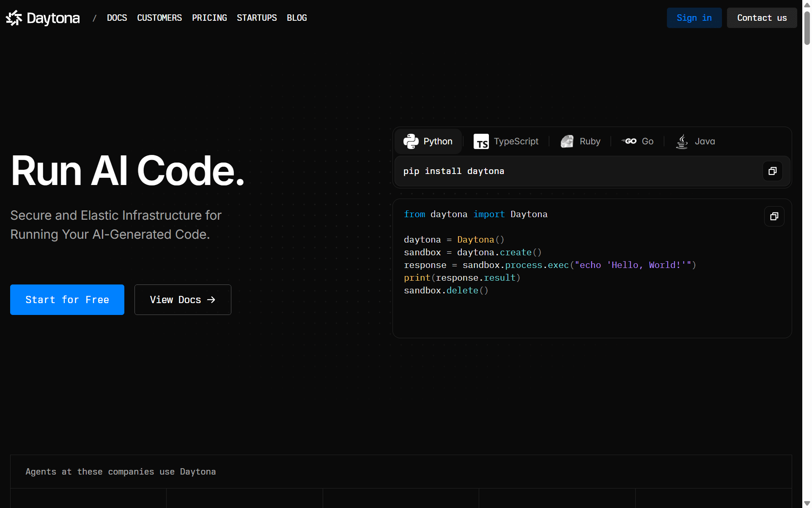
Task: Click the 'pip install daytona' command text
Action: pyautogui.click(x=454, y=171)
